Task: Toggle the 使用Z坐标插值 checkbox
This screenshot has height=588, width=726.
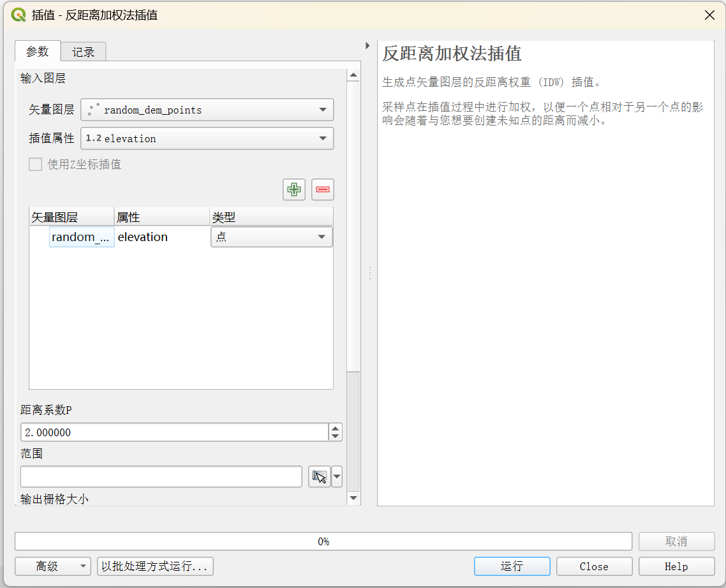Action: [36, 165]
